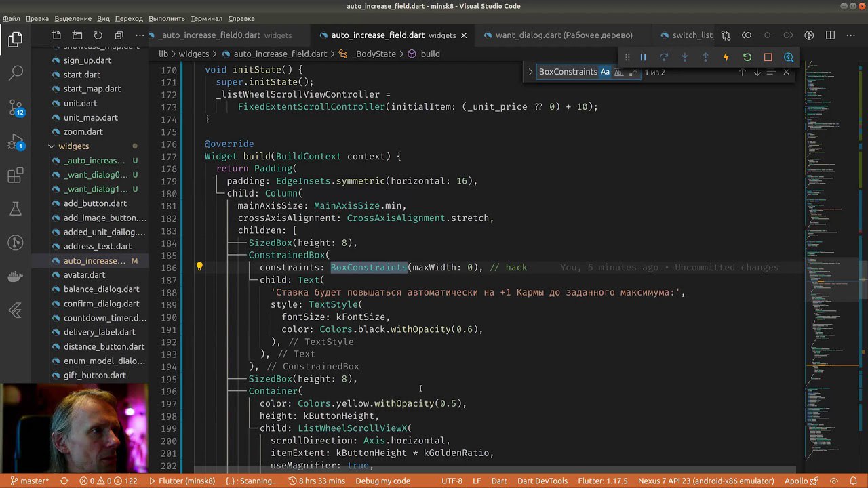This screenshot has height=488, width=868.
Task: Change UTF-8 encoding in status bar
Action: point(452,481)
